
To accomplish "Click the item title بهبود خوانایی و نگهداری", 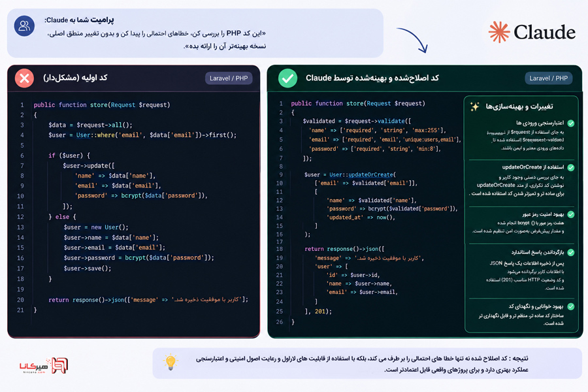I will [536, 306].
